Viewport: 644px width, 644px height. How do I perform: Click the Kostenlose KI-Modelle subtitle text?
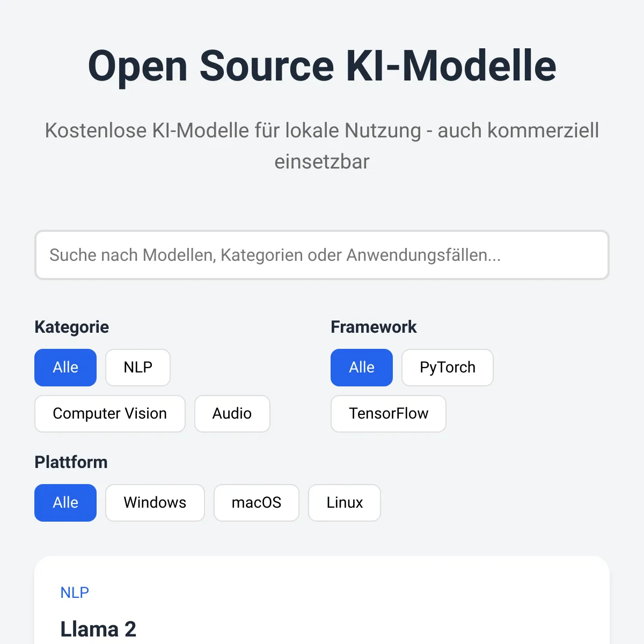(x=322, y=146)
